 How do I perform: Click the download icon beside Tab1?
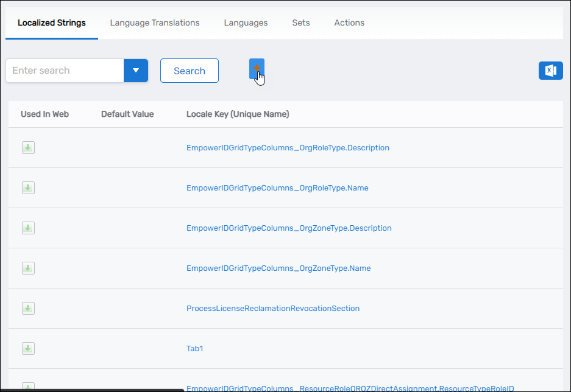pyautogui.click(x=28, y=348)
